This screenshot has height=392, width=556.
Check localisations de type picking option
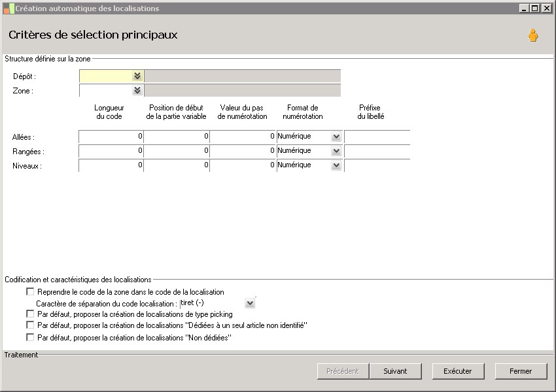[x=30, y=314]
